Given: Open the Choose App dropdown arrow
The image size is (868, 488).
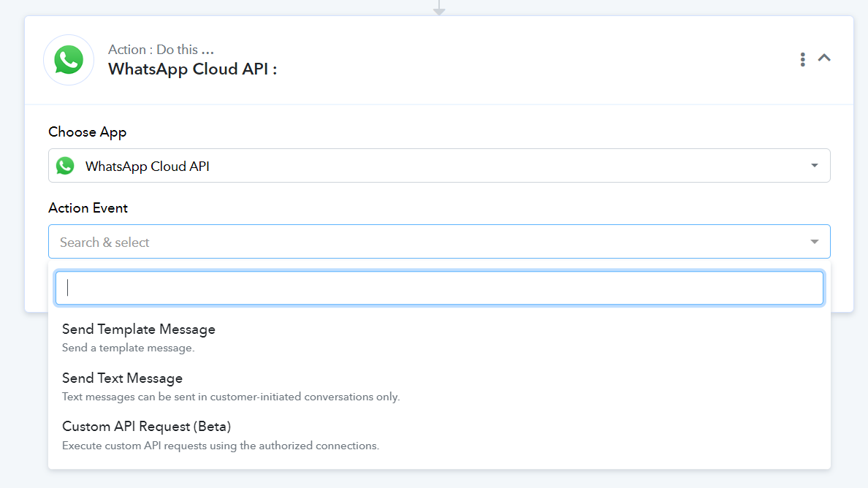Looking at the screenshot, I should (815, 165).
